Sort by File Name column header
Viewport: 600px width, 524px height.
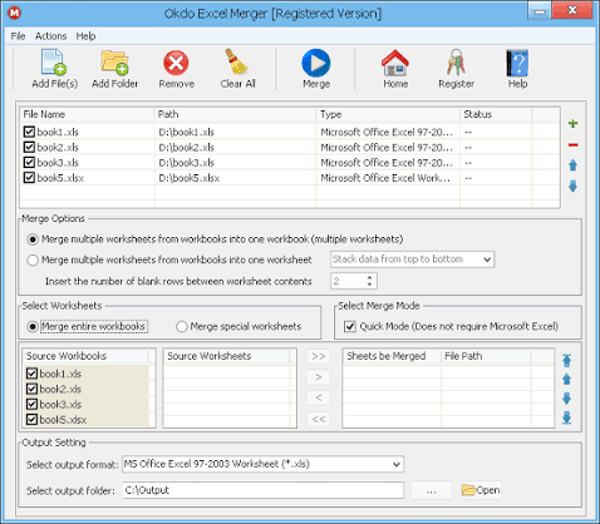[87, 114]
